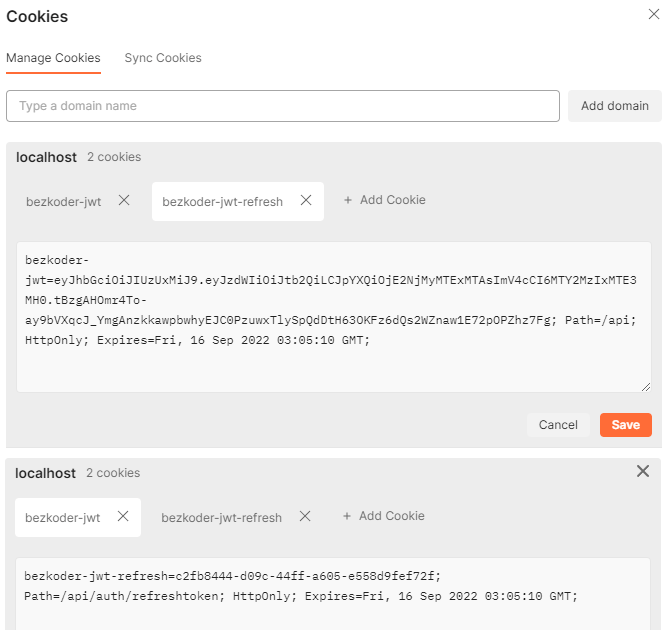Cancel the cookie edit
666x630 pixels.
[558, 425]
